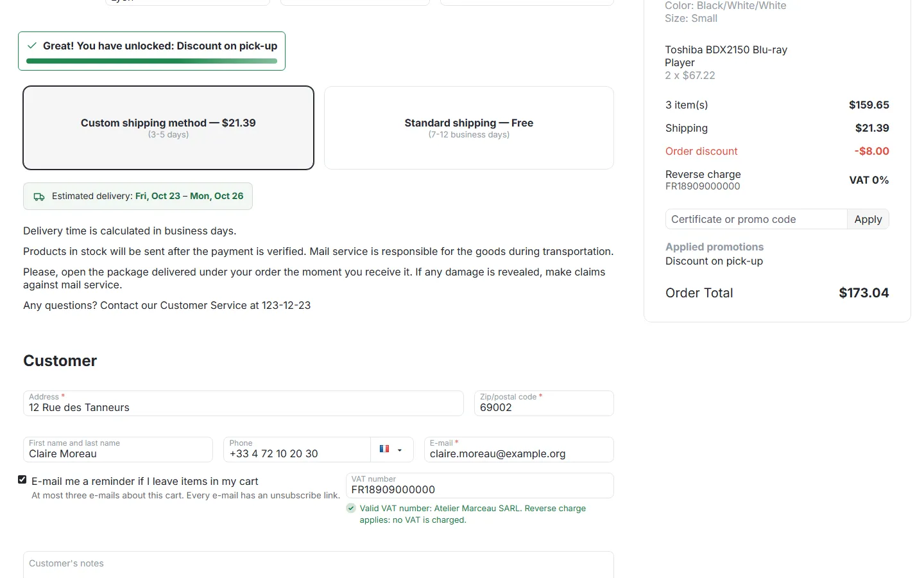
Task: Click the French flag in the phone field
Action: pos(384,449)
